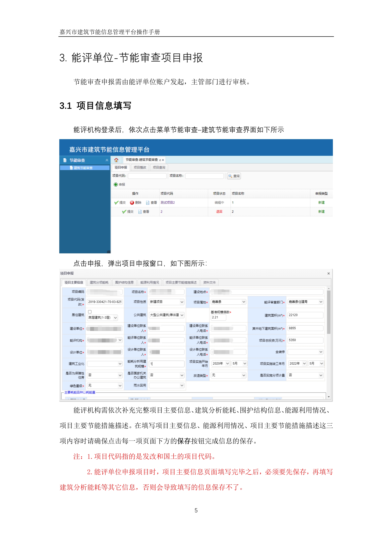Click the 申报类型 column header
The image size is (392, 555).
(321, 194)
